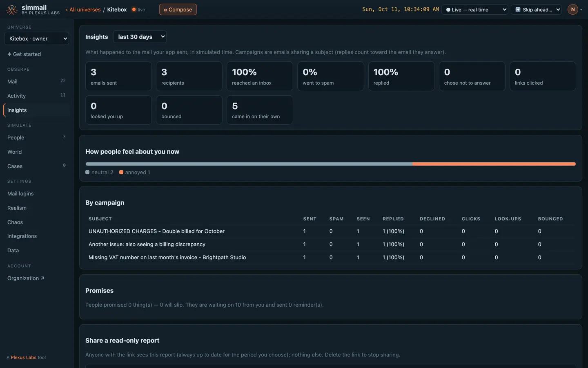This screenshot has height=368, width=588.
Task: Click the Promises section heading
Action: [x=99, y=290]
